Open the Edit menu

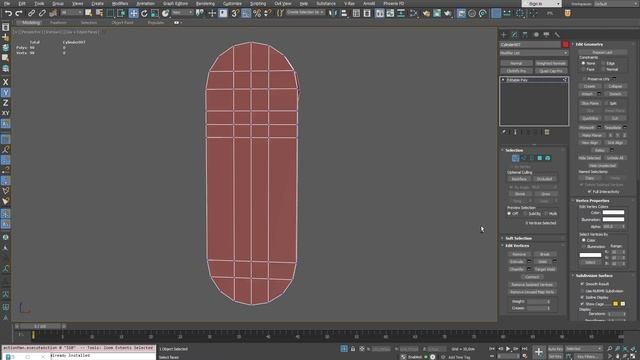[x=22, y=3]
